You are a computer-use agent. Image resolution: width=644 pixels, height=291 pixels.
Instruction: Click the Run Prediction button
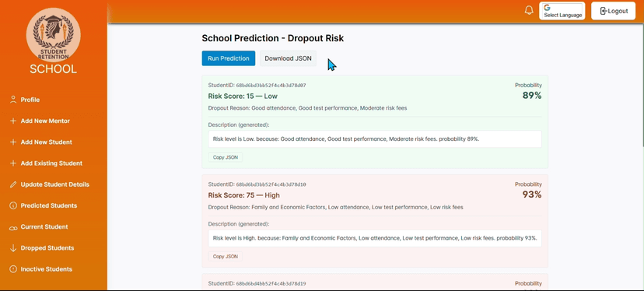229,58
